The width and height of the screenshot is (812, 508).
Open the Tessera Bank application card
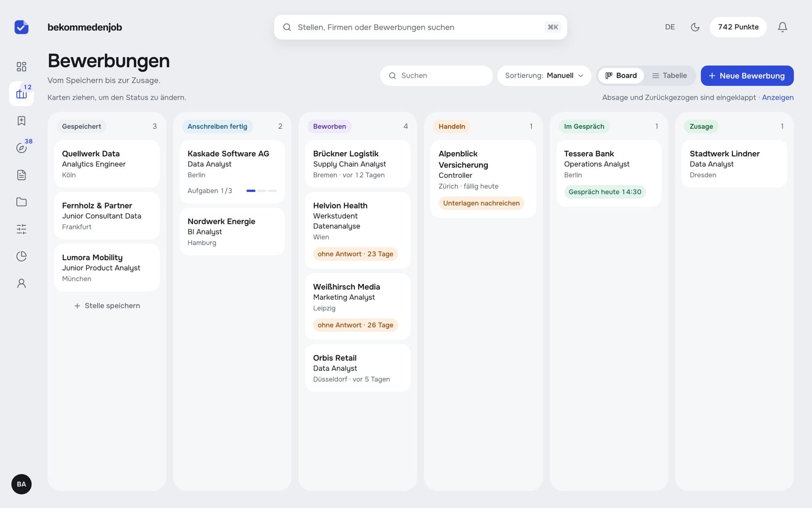point(609,173)
